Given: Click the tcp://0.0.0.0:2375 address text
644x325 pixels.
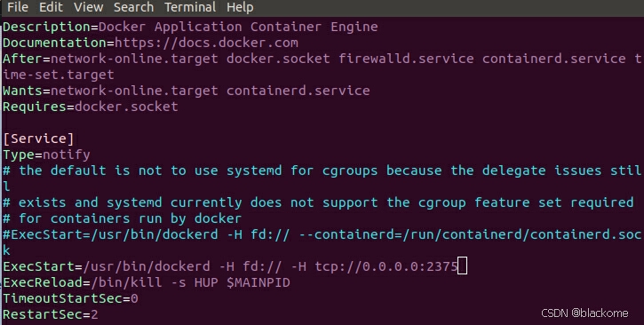Looking at the screenshot, I should pos(386,266).
